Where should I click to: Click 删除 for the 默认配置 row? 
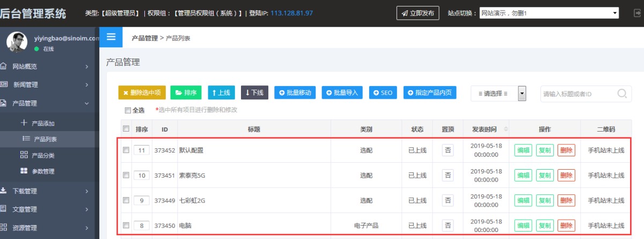click(x=566, y=150)
